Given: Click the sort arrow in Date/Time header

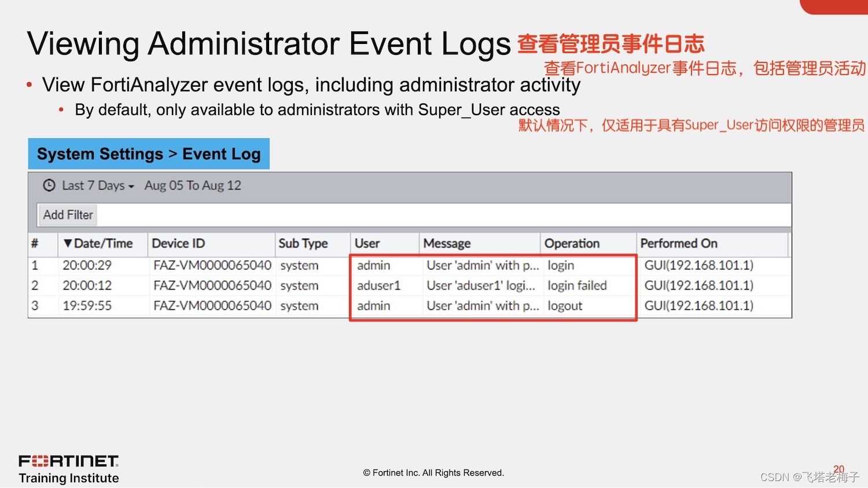Looking at the screenshot, I should pyautogui.click(x=68, y=243).
